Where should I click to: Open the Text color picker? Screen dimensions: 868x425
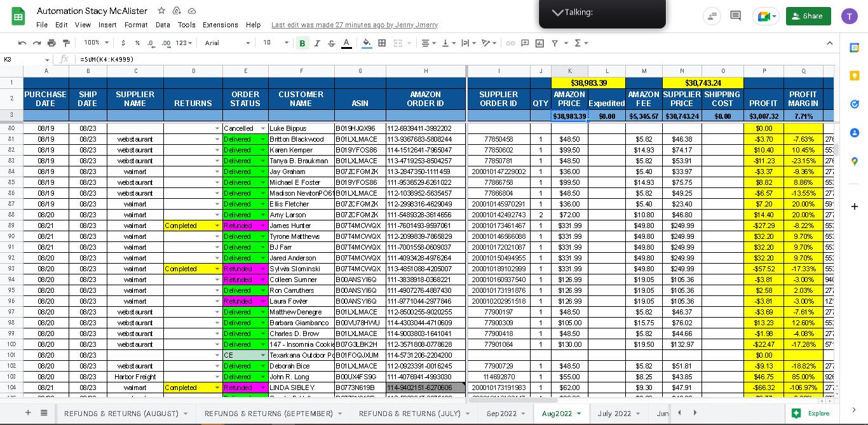click(346, 43)
